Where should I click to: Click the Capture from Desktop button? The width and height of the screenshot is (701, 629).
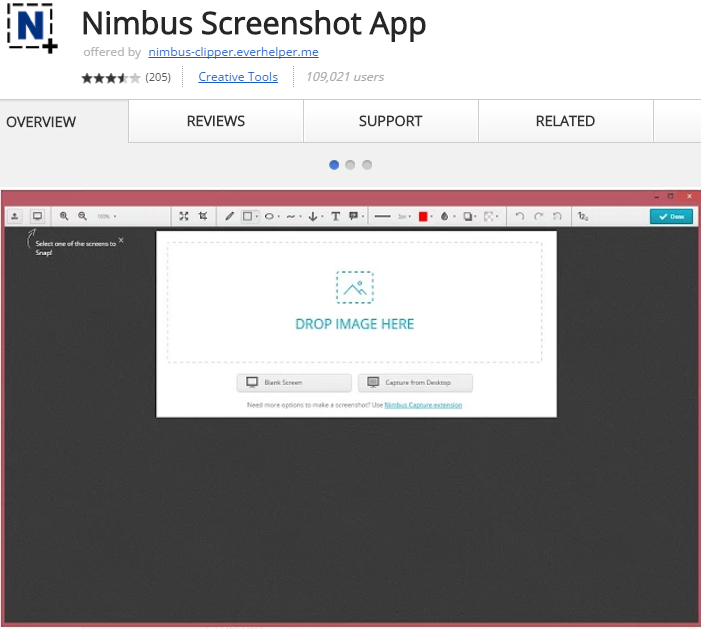point(414,382)
